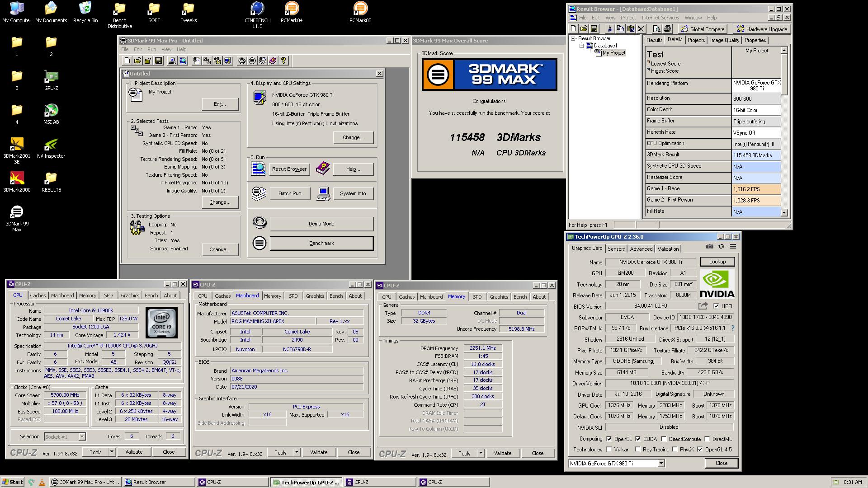
Task: Open Tools dropdown arrow in CPU-Z Memory window
Action: (x=481, y=453)
